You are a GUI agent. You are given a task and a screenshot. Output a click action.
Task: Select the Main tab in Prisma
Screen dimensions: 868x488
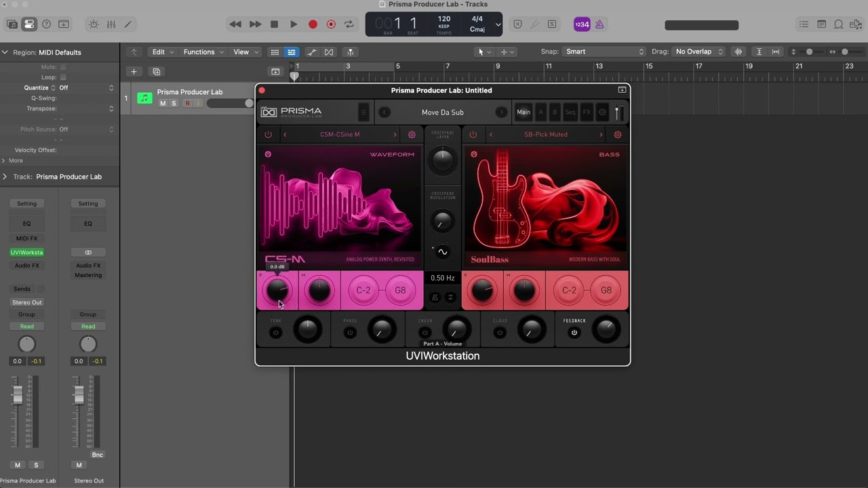point(524,113)
